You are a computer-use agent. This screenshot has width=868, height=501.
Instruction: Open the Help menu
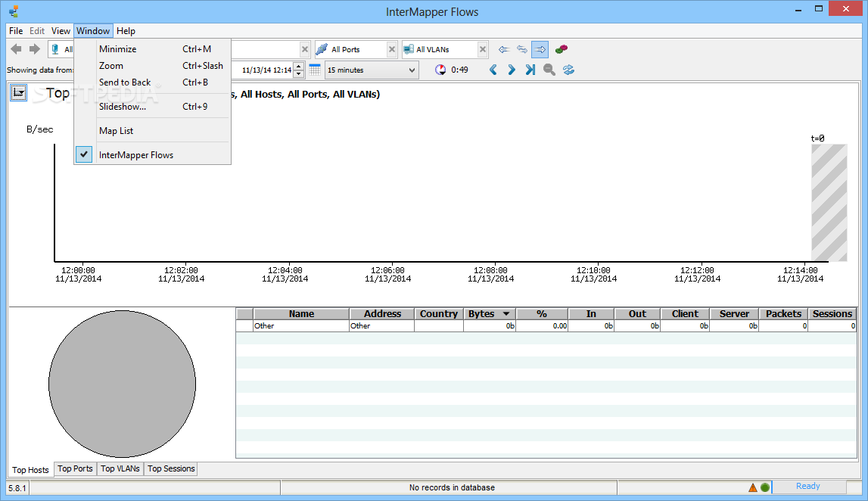pyautogui.click(x=126, y=31)
